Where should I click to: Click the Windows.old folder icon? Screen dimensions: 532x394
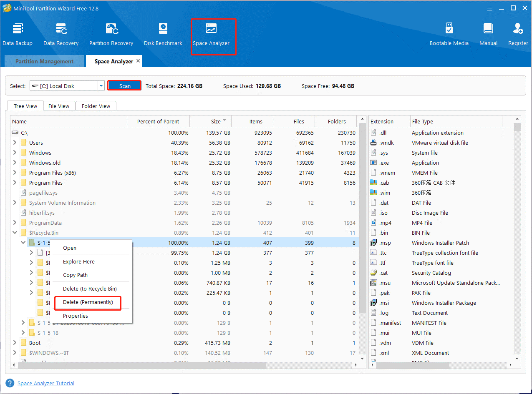tap(23, 163)
